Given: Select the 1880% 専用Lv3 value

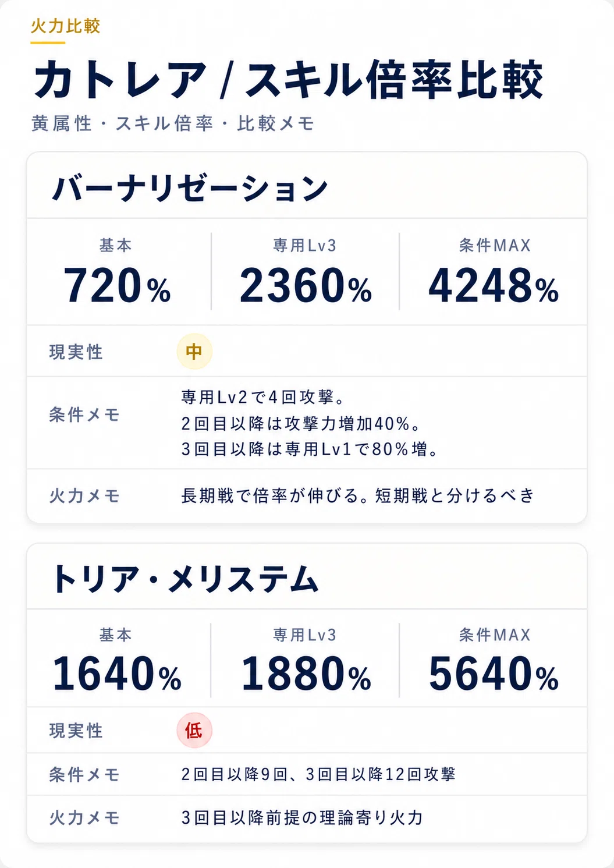Looking at the screenshot, I should tap(306, 674).
